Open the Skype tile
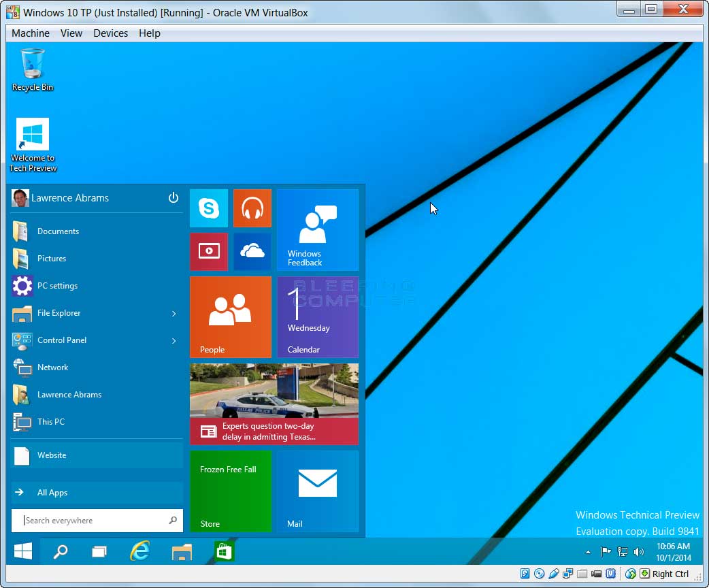Image resolution: width=709 pixels, height=588 pixels. [208, 208]
